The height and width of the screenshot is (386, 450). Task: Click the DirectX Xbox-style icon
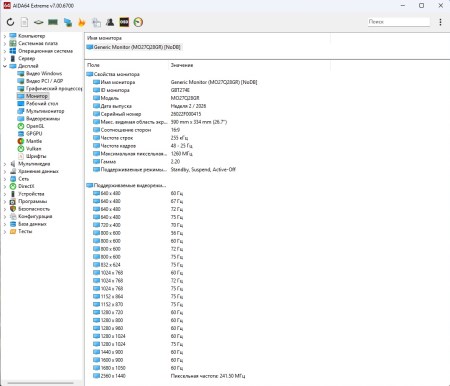coord(13,186)
